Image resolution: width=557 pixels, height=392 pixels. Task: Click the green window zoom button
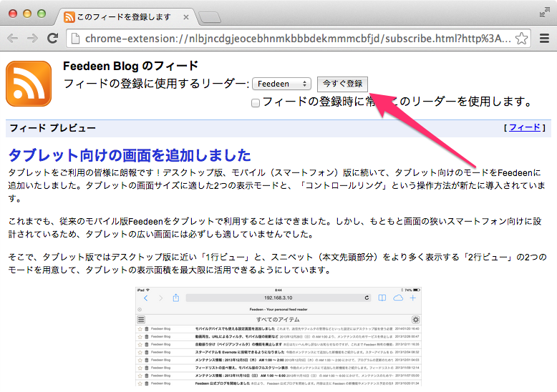(42, 14)
